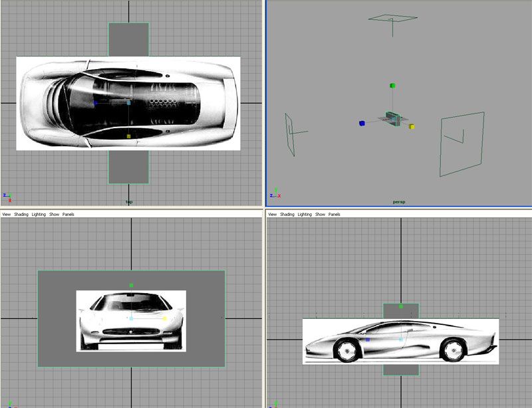This screenshot has height=408, width=532.
Task: Click the green manipulator handle in the side view
Action: pyautogui.click(x=401, y=306)
